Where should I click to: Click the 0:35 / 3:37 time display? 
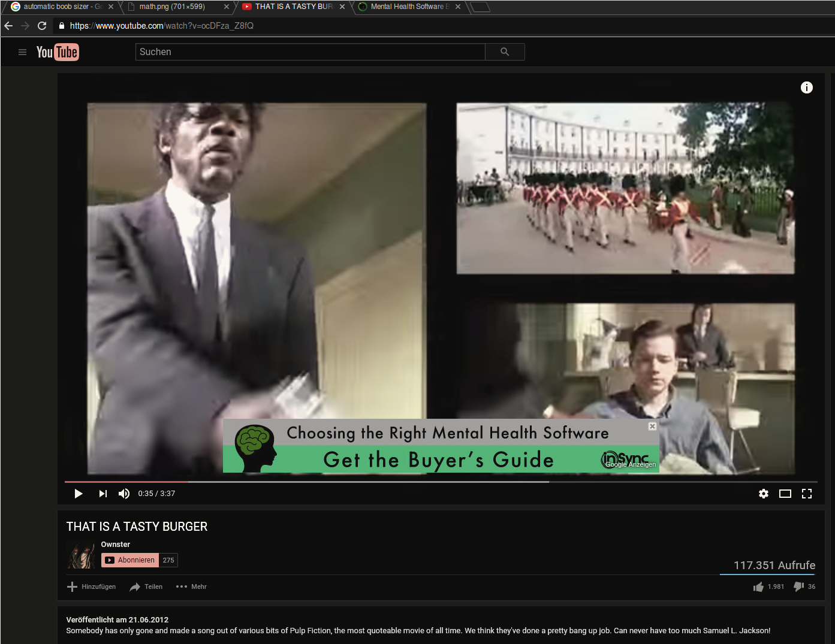156,494
